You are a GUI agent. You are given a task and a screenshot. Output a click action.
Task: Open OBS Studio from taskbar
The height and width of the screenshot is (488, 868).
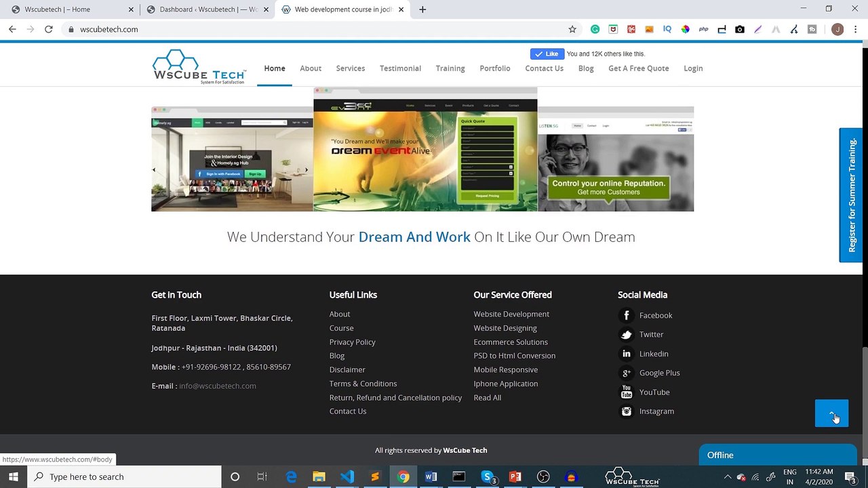click(543, 476)
